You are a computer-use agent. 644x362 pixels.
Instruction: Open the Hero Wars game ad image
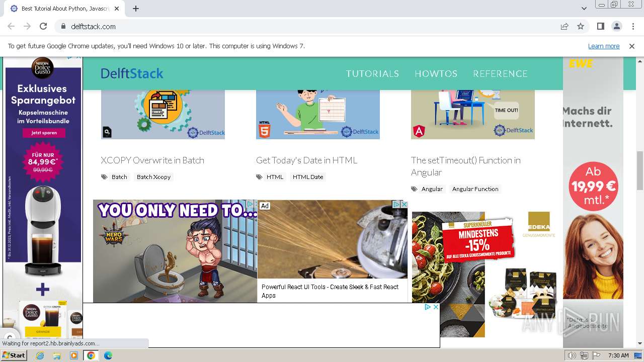(x=175, y=251)
